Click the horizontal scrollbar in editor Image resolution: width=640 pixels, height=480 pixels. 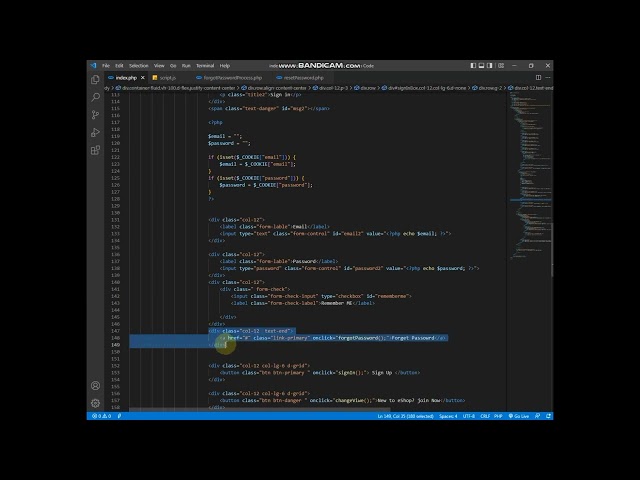coord(260,409)
